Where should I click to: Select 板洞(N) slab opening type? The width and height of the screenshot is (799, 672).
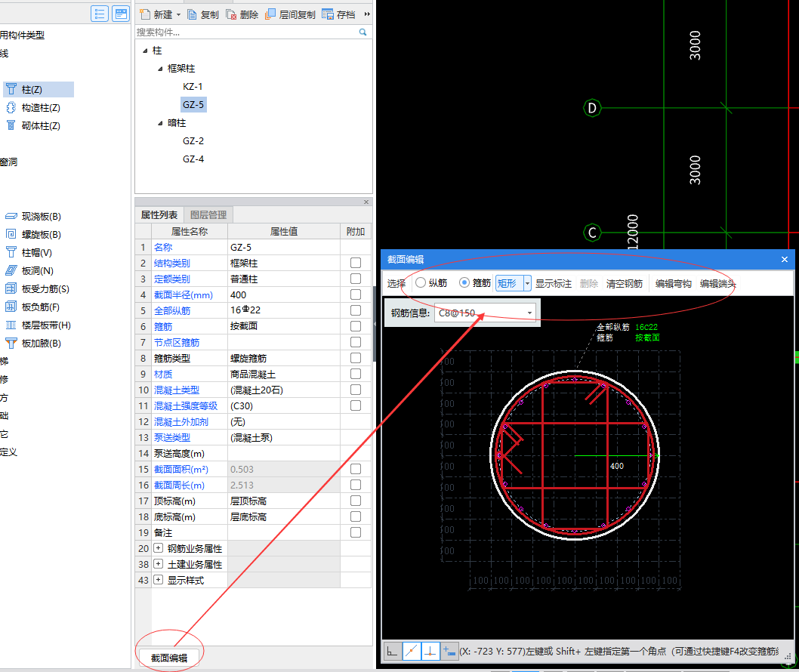tap(29, 270)
